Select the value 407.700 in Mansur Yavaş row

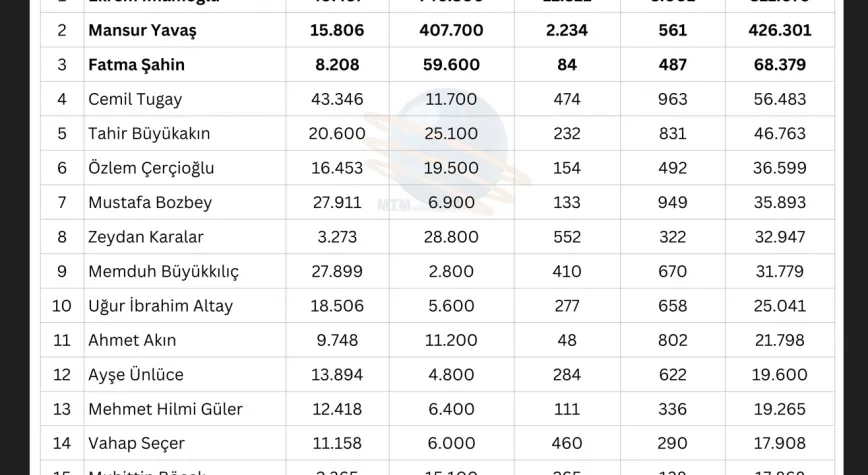(x=451, y=30)
